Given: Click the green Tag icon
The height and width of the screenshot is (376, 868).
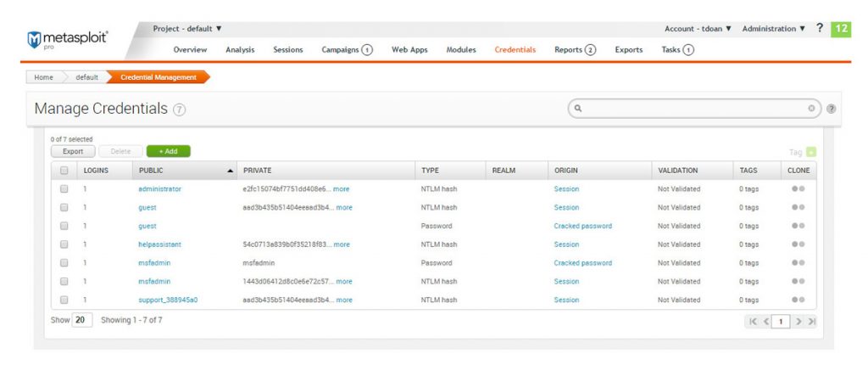Looking at the screenshot, I should (811, 152).
